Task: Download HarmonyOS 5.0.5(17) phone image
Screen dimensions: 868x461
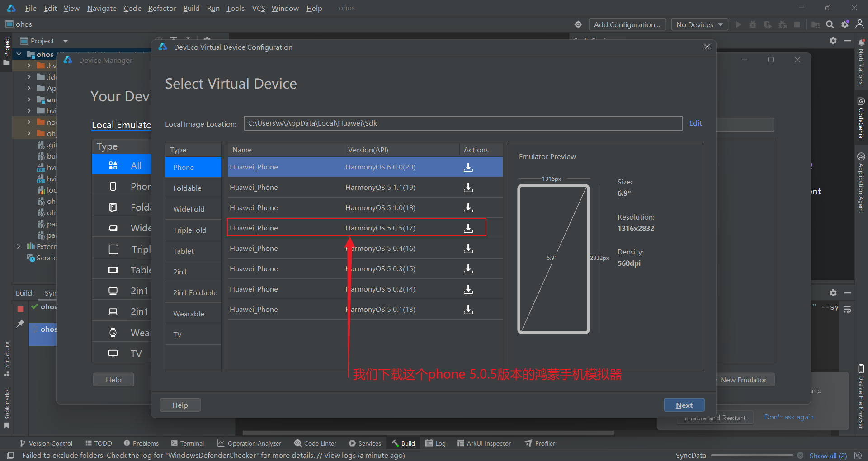Action: click(x=468, y=228)
